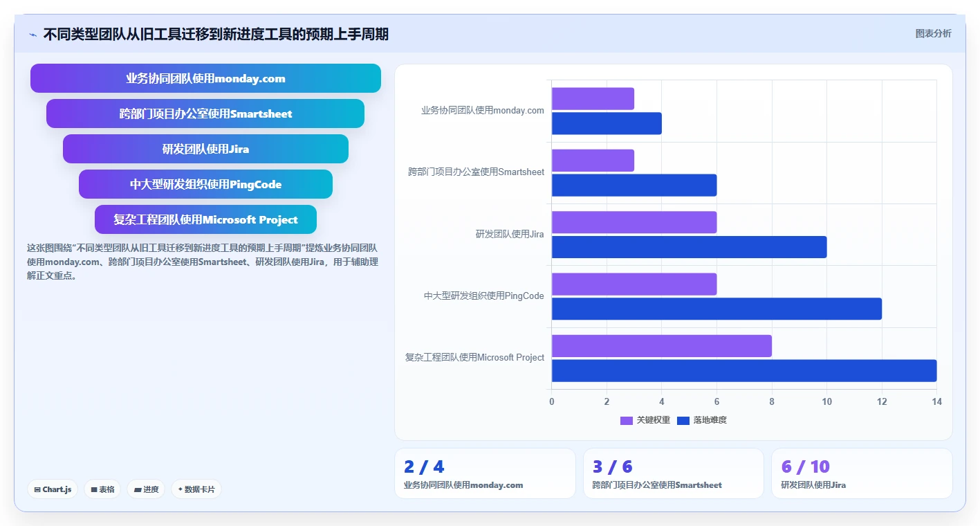Click the x-axis value 14

(x=936, y=401)
